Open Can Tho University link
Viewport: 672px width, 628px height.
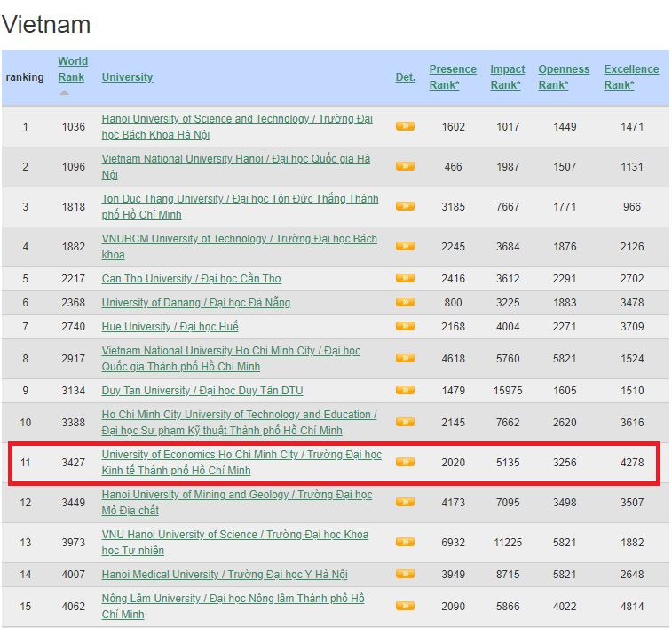click(192, 278)
